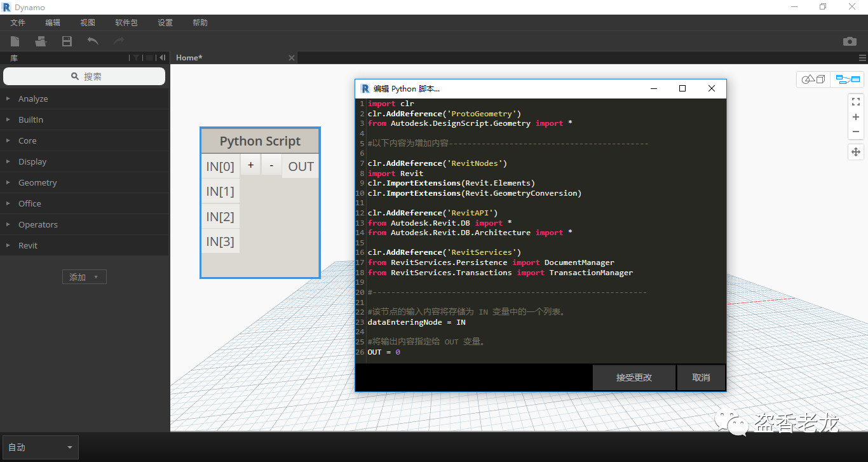Image resolution: width=868 pixels, height=462 pixels.
Task: Click the canvas zoom in plus icon
Action: [x=856, y=117]
